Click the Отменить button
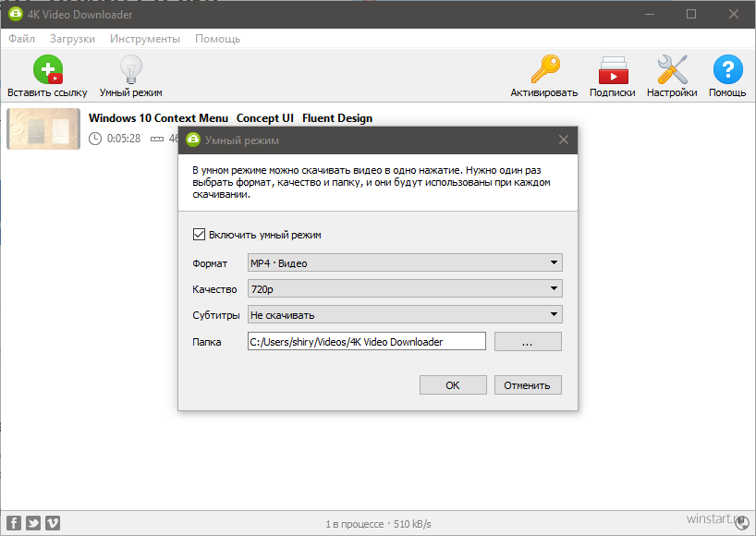 point(528,385)
